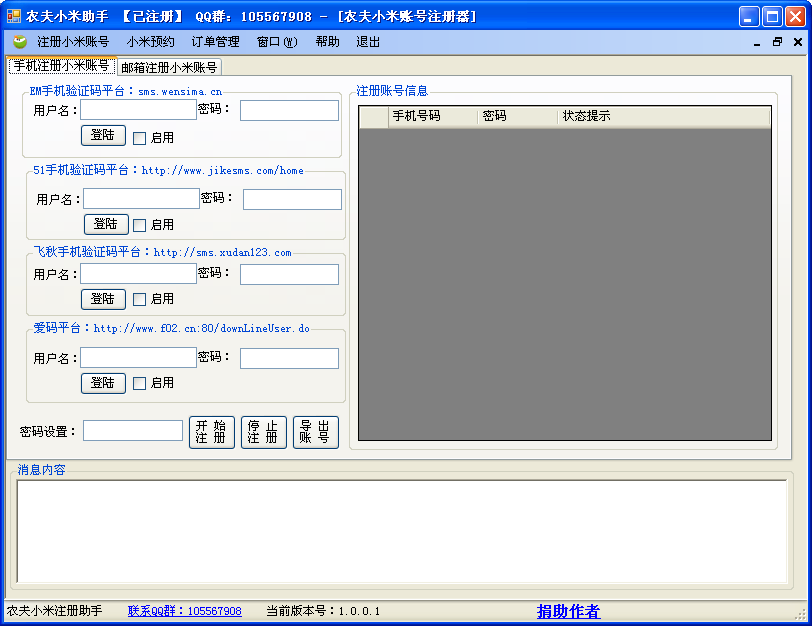The width and height of the screenshot is (812, 626).
Task: Focus 爱码平台 用户名 input field
Action: coord(138,358)
